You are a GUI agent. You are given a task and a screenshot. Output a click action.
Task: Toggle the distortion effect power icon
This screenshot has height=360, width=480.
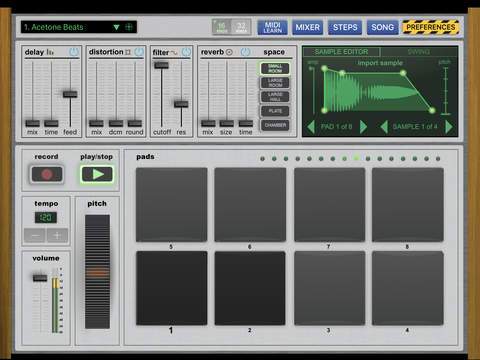point(139,52)
